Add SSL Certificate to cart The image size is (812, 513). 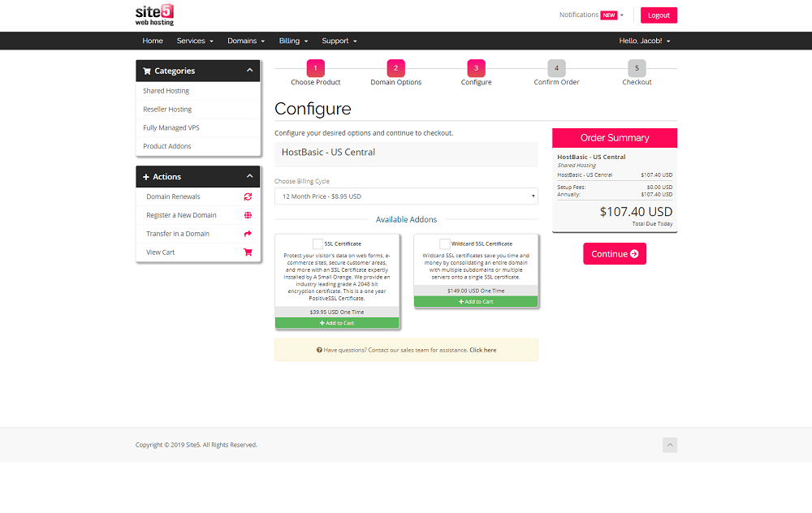click(337, 323)
